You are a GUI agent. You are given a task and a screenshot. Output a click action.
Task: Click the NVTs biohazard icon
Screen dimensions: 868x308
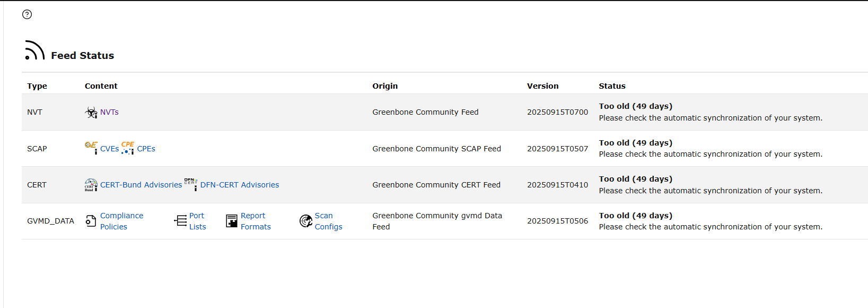click(x=91, y=113)
